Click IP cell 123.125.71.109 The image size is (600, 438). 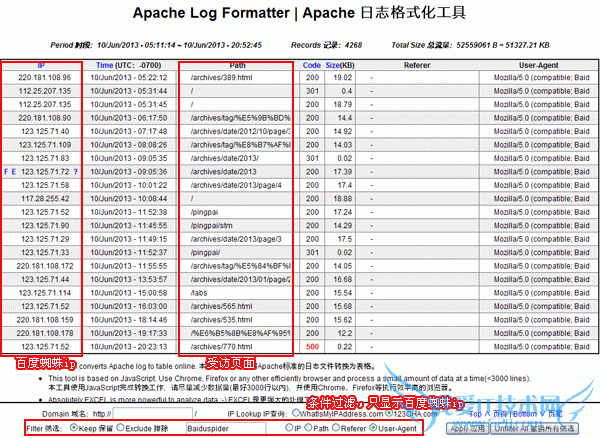[x=45, y=145]
